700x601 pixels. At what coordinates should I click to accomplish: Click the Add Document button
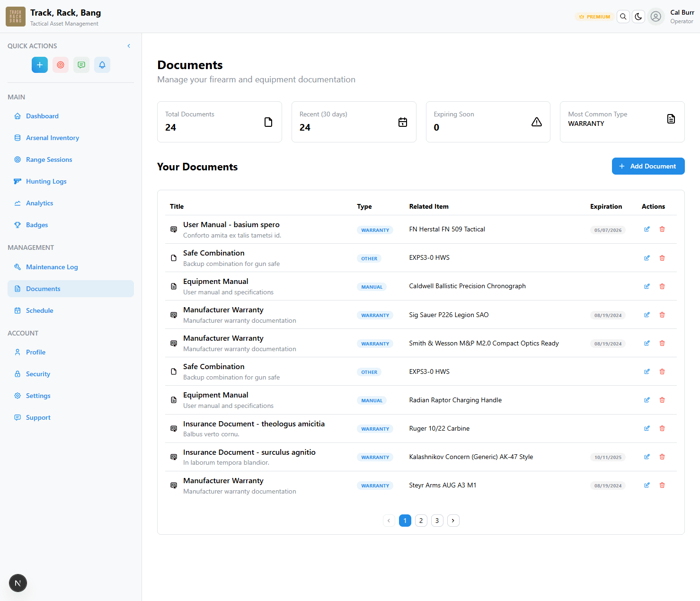tap(648, 166)
